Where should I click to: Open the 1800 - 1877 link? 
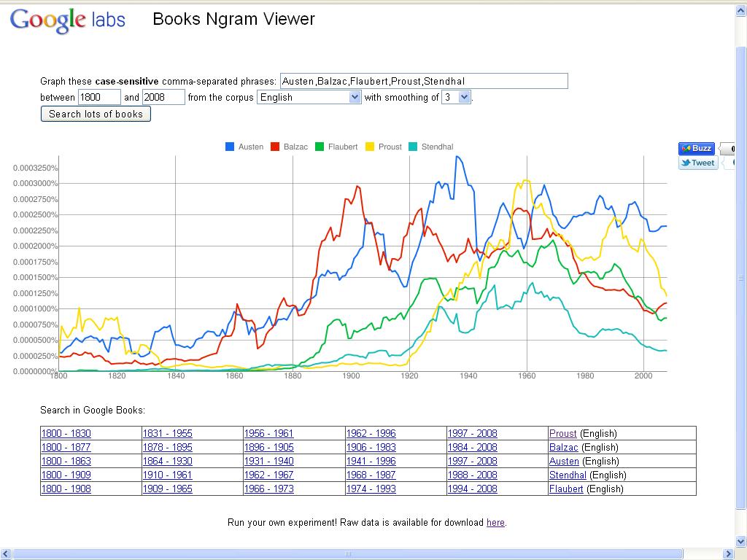click(66, 447)
